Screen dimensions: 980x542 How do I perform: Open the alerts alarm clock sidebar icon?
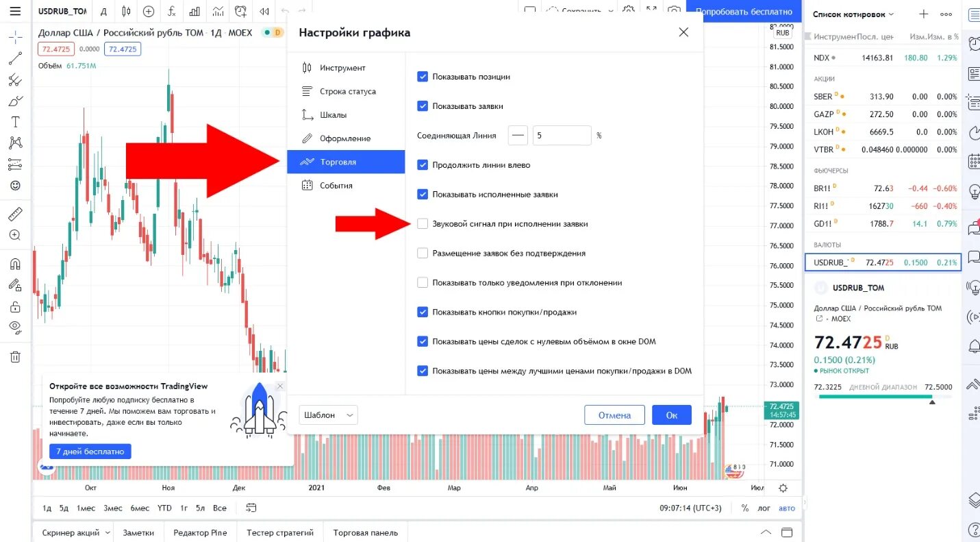pos(973,44)
